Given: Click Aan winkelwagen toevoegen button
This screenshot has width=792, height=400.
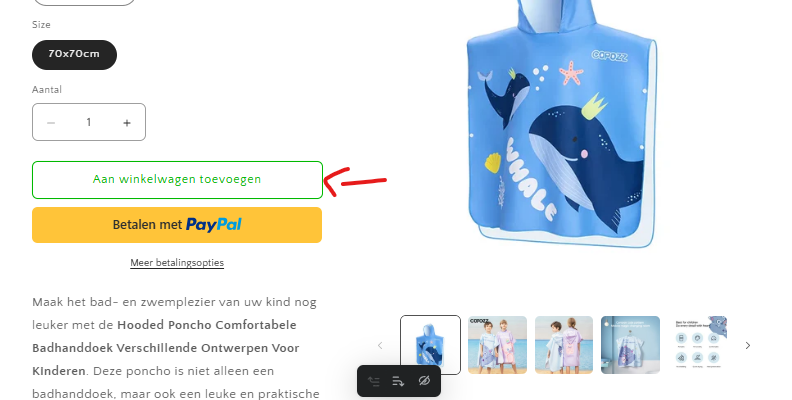Looking at the screenshot, I should (x=177, y=180).
